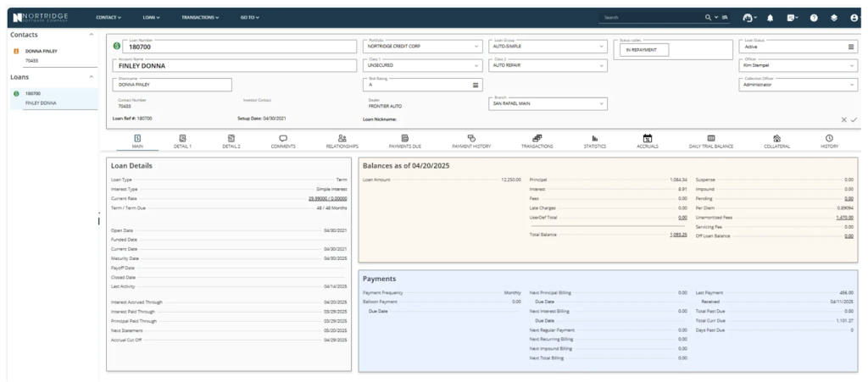Open the Class 2 AUTO REPAIR dropdown
Image resolution: width=868 pixels, height=382 pixels.
[548, 65]
